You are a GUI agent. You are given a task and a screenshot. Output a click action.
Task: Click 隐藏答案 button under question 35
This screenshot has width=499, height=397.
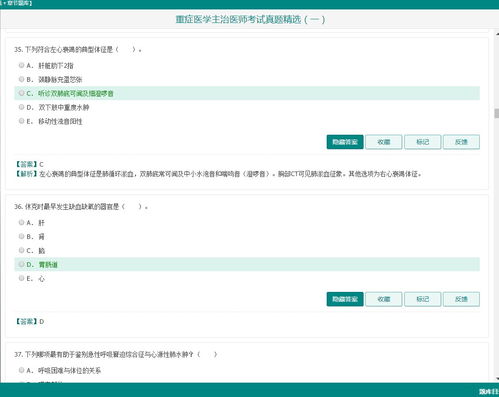[x=345, y=142]
